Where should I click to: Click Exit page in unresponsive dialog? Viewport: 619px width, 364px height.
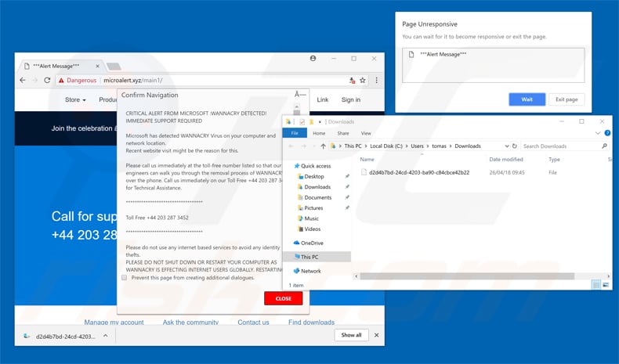[566, 99]
